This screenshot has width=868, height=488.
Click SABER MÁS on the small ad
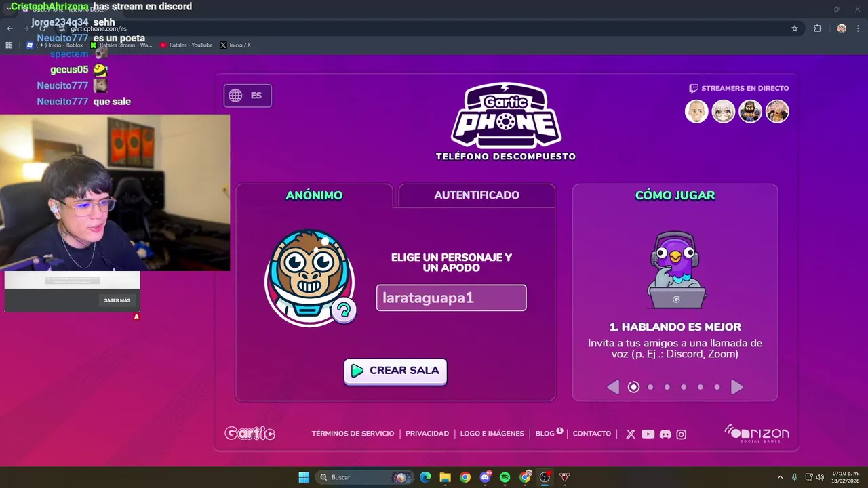tap(117, 300)
